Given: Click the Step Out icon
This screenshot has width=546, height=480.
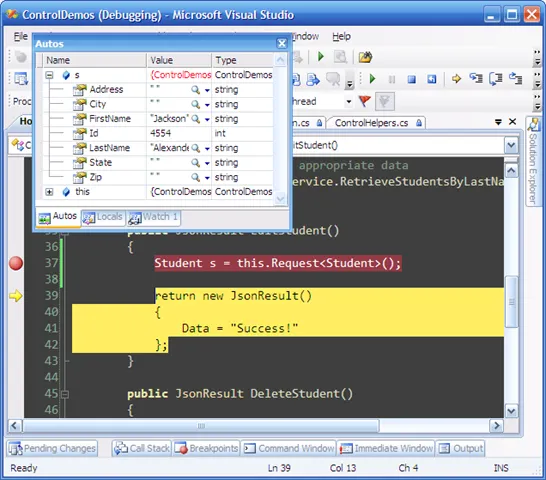Looking at the screenshot, I should [515, 78].
